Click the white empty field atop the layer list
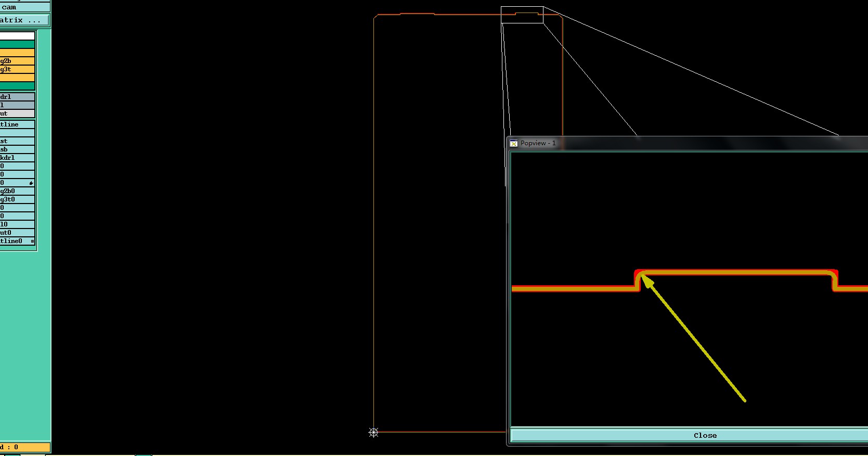This screenshot has width=868, height=456. pos(17,36)
